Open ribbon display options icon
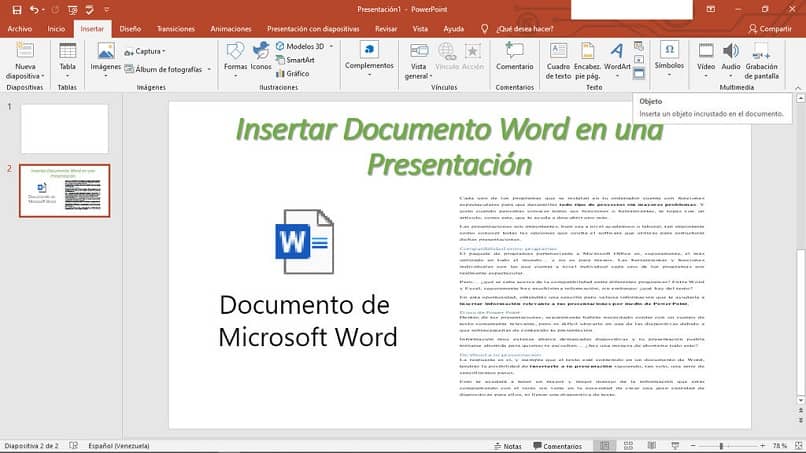806x453 pixels. 710,9
